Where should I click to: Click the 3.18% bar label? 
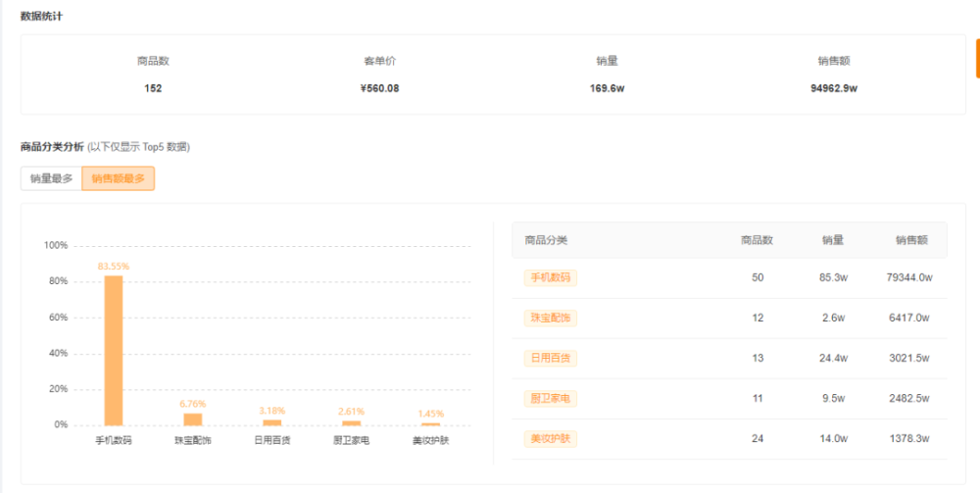(x=272, y=411)
